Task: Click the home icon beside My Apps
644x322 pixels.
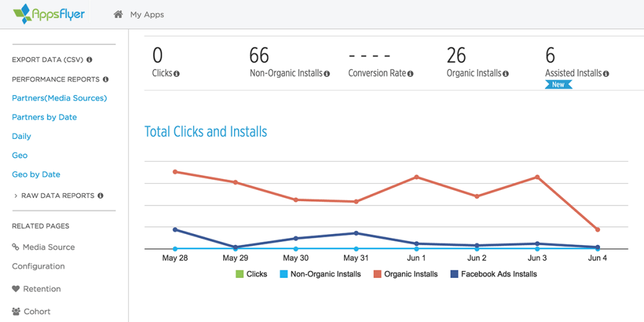Action: (118, 14)
